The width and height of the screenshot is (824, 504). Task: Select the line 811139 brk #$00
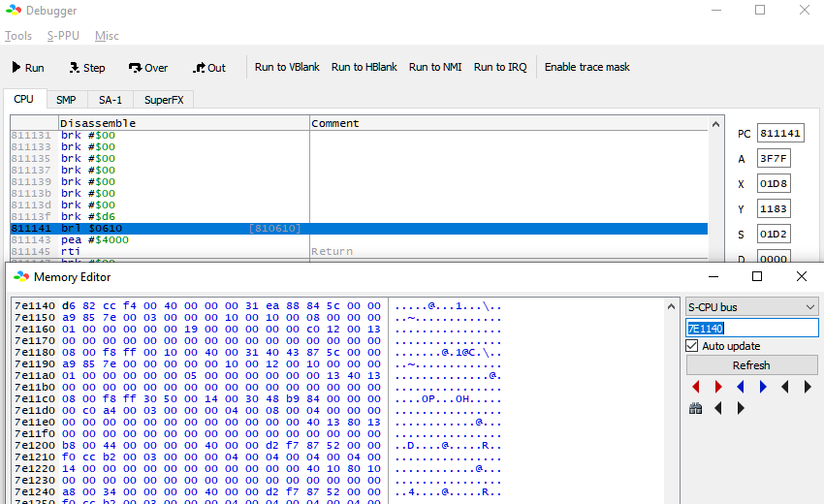359,182
